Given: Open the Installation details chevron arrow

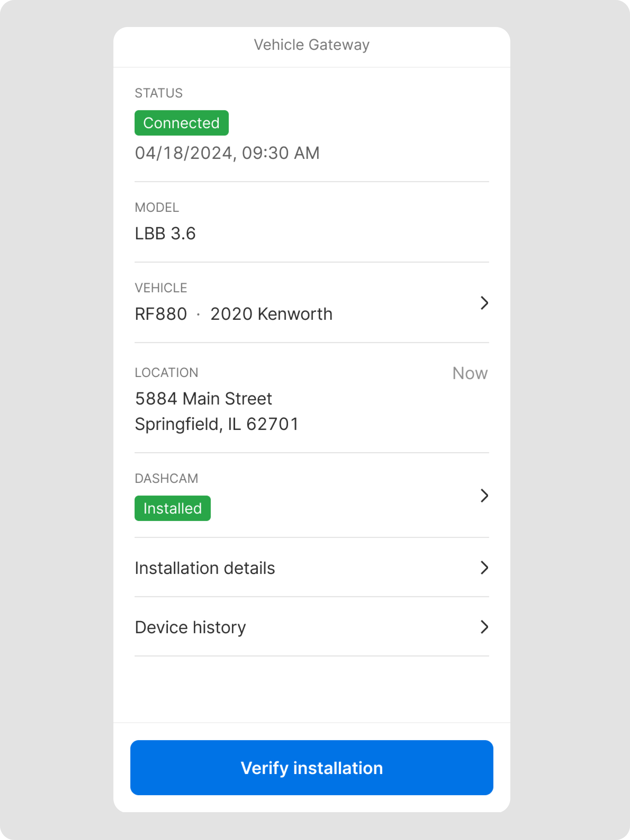Looking at the screenshot, I should (x=484, y=568).
